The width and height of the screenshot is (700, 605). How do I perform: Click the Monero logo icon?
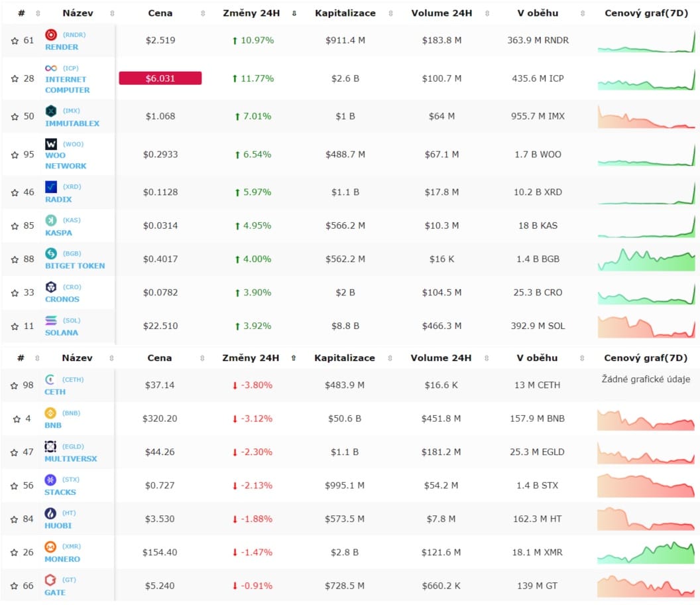(x=50, y=547)
